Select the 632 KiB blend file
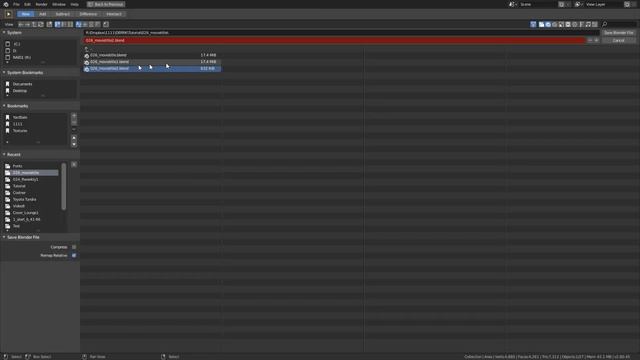This screenshot has height=360, width=640. (152, 69)
